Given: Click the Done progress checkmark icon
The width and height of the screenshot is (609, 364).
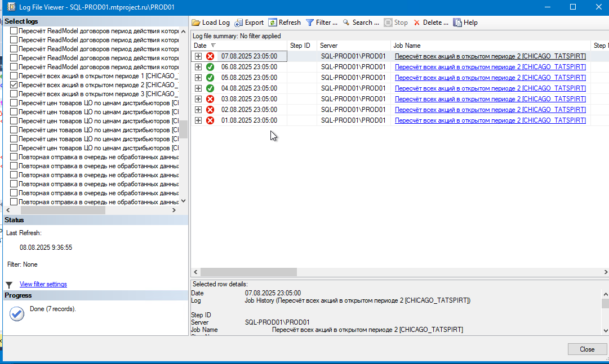Looking at the screenshot, I should (17, 314).
